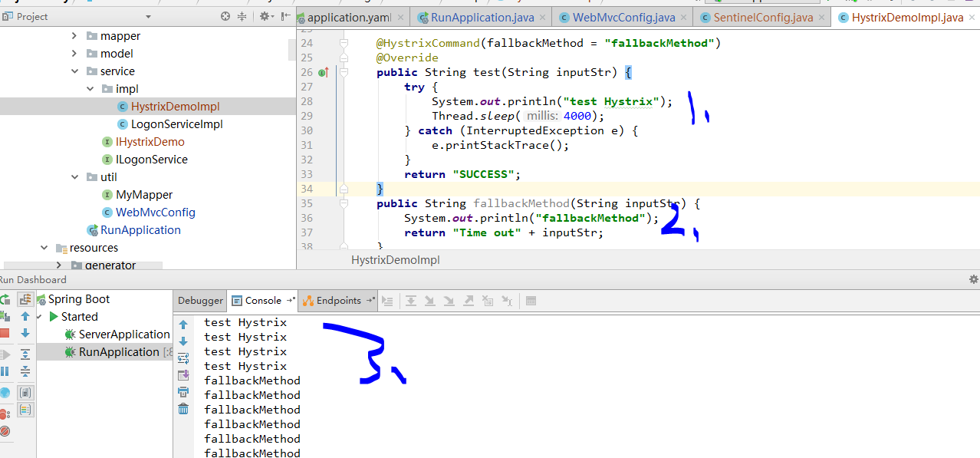View breakpoints red dots icon
Screen dimensions: 980x458
[x=4, y=414]
